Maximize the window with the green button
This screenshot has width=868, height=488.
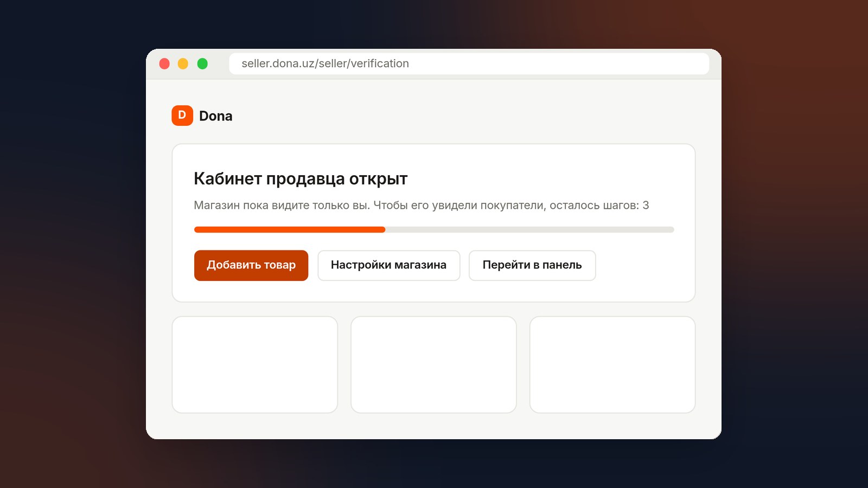202,63
